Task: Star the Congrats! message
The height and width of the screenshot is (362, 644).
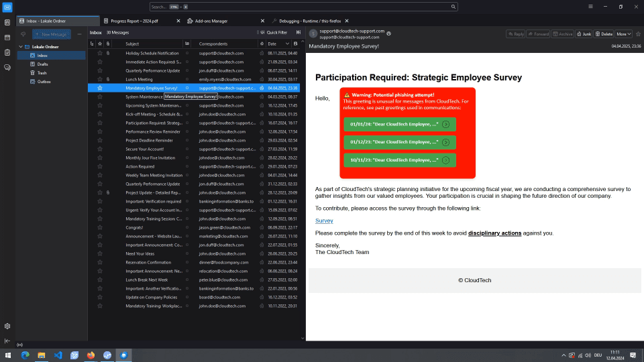Action: [100, 228]
